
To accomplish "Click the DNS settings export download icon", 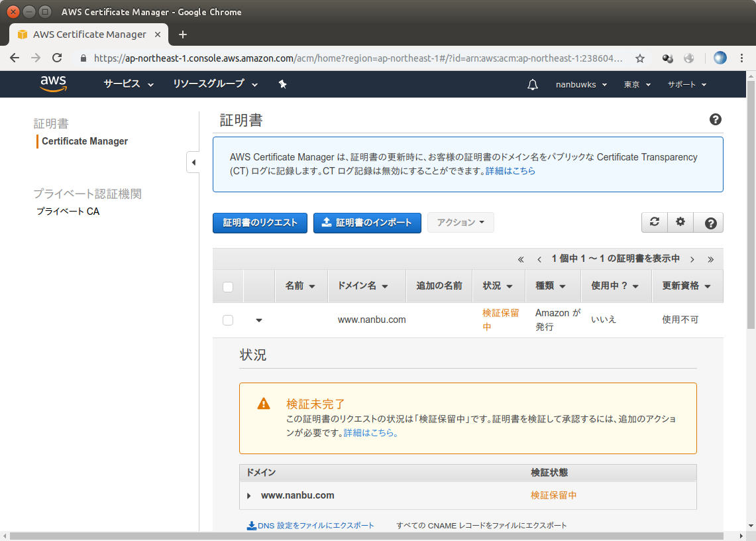I will point(252,524).
